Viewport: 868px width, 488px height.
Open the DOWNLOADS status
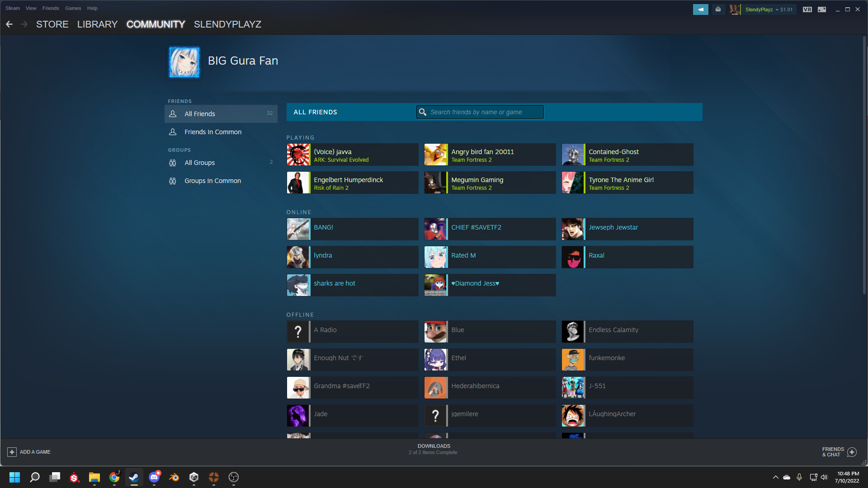pyautogui.click(x=433, y=449)
